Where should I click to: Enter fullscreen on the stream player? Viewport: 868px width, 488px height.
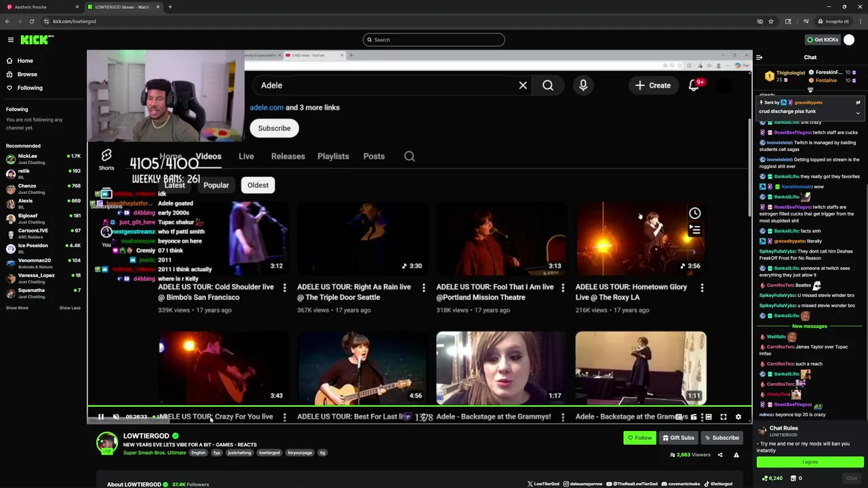click(x=724, y=417)
